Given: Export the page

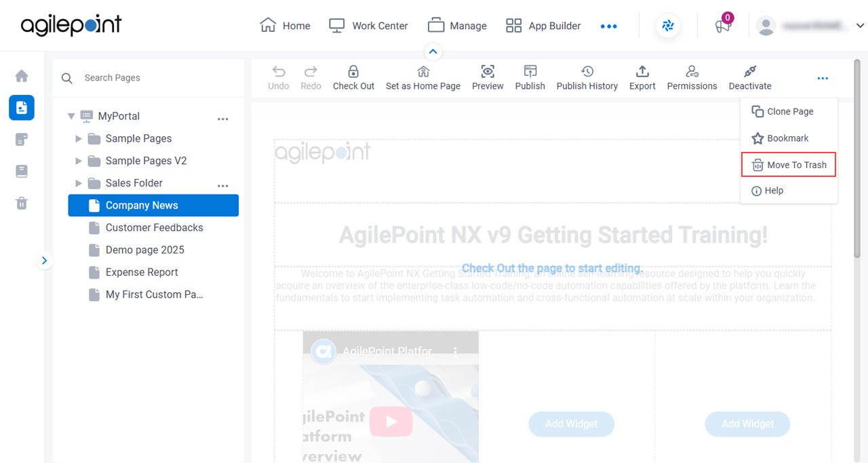Looking at the screenshot, I should pos(642,78).
